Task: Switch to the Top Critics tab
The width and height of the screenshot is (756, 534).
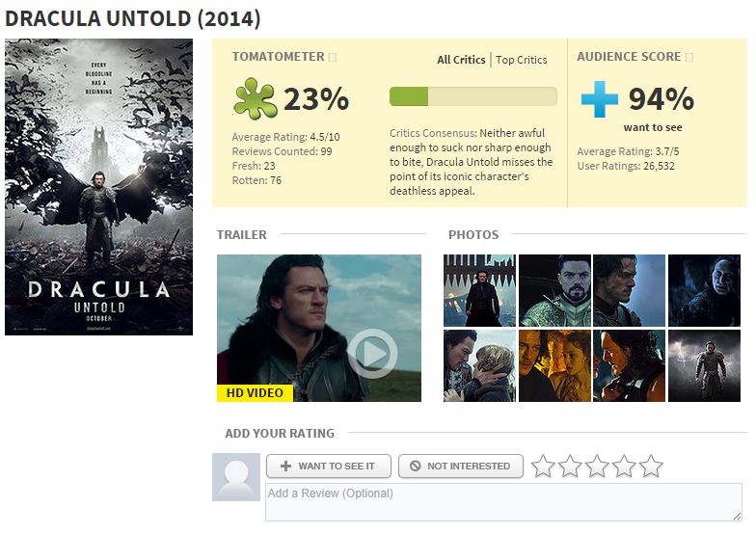Action: [521, 60]
